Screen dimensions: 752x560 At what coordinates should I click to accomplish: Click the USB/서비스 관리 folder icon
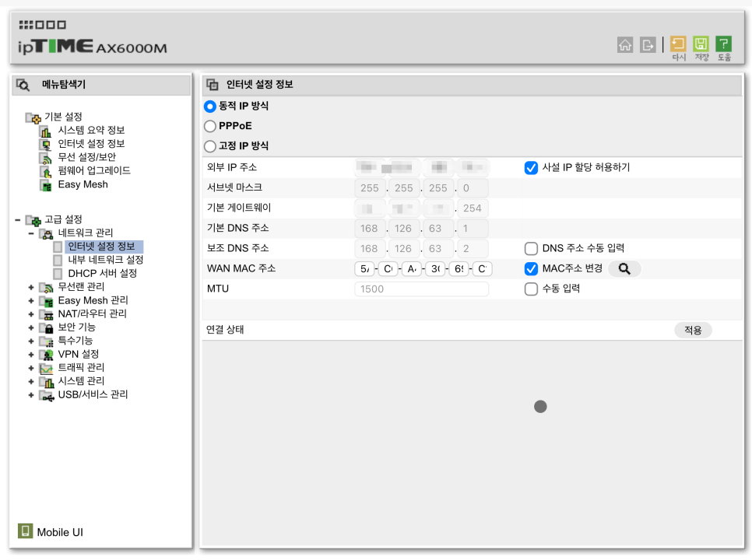46,395
